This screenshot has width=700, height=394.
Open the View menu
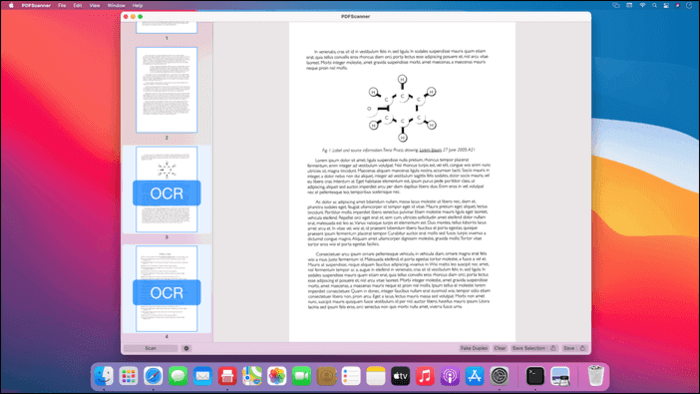coord(95,5)
